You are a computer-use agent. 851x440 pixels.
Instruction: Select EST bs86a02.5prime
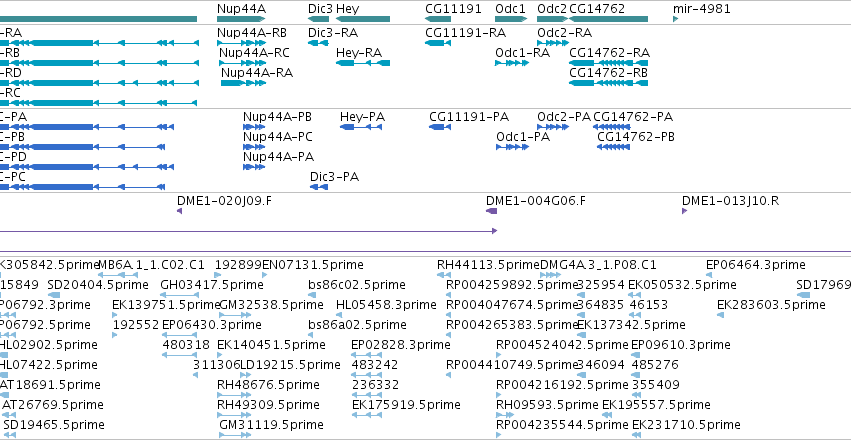pyautogui.click(x=312, y=335)
